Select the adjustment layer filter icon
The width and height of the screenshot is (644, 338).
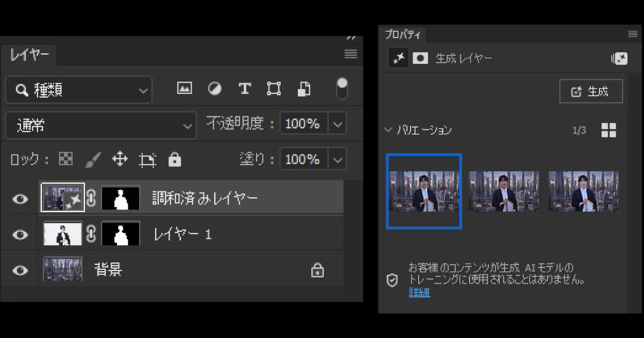(x=214, y=88)
